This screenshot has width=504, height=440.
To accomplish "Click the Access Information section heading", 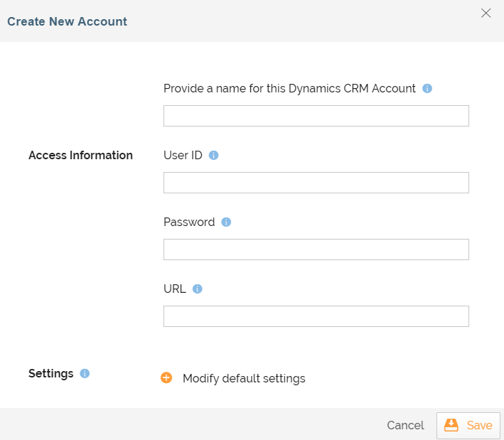I will point(80,155).
